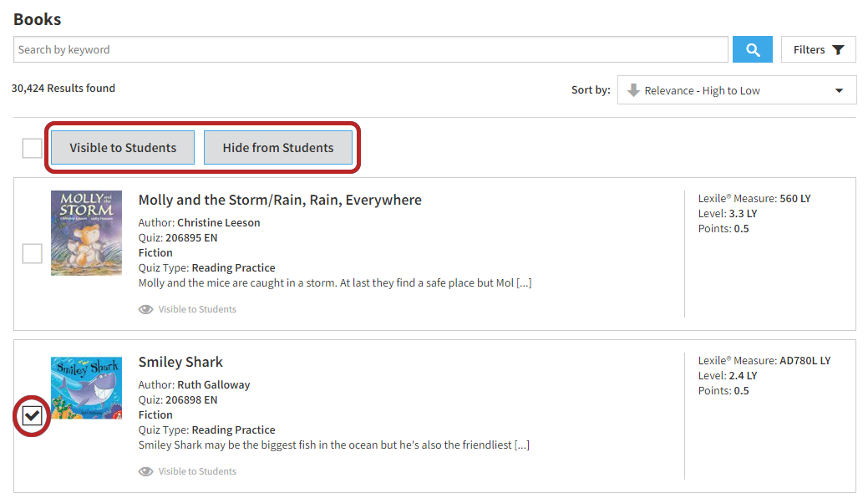The image size is (868, 498).
Task: Open the Sort by Relevance dropdown
Action: [x=737, y=90]
